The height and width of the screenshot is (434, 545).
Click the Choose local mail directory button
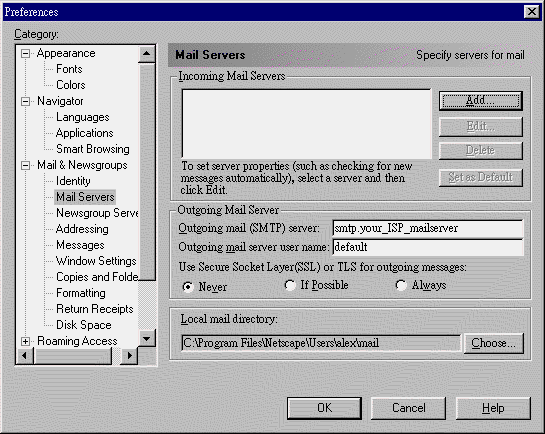494,343
